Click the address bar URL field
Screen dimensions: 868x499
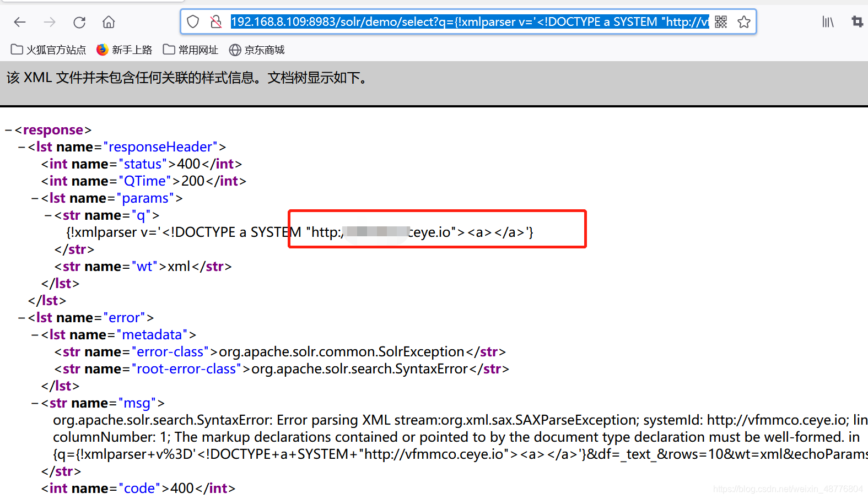click(x=470, y=22)
